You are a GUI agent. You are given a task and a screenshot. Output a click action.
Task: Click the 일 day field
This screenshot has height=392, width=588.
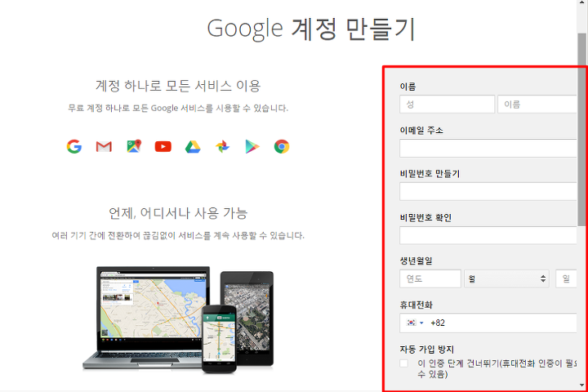[566, 278]
